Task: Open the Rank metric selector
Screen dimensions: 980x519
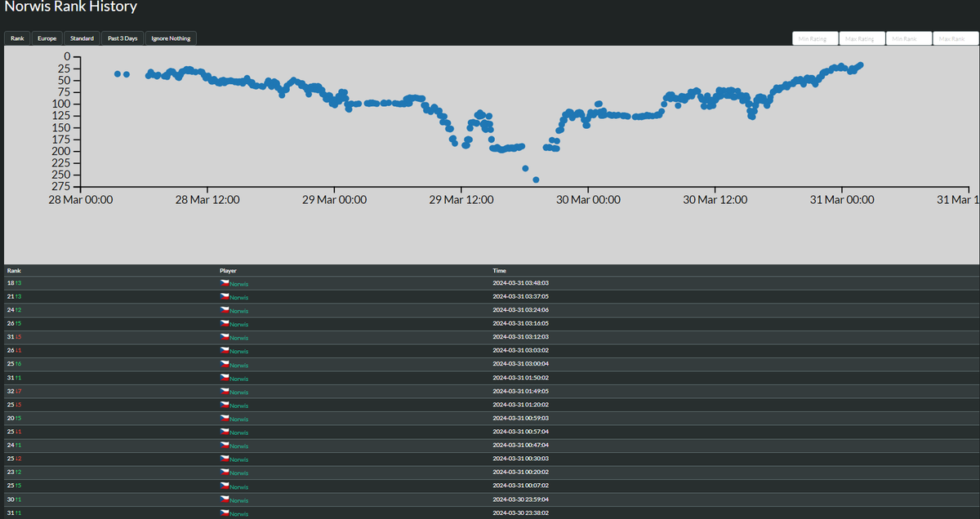Action: pos(16,38)
